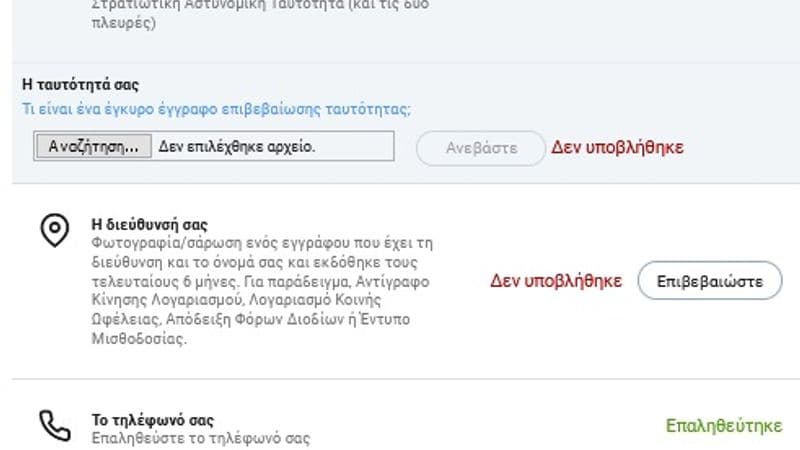Click the Η ταυτότητά σας heading
Screen dimensions: 800x450
tap(81, 85)
